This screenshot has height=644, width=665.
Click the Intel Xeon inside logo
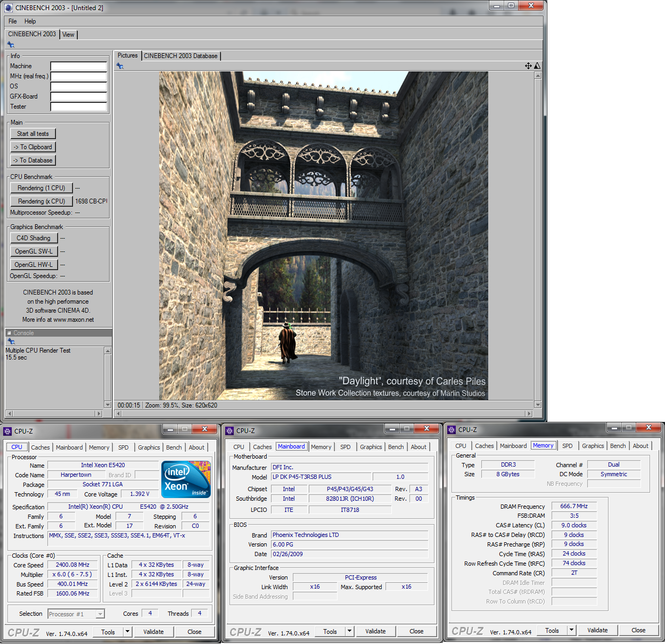point(186,479)
